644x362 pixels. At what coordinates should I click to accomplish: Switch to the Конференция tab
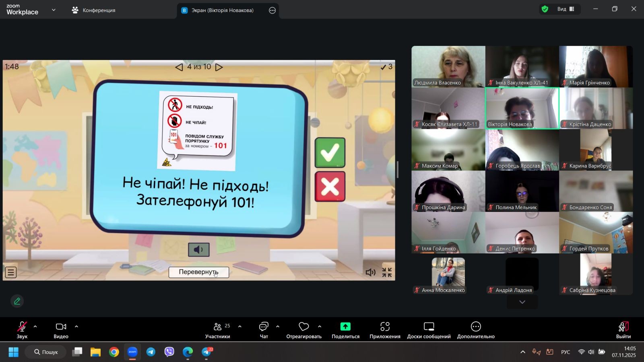pyautogui.click(x=94, y=10)
